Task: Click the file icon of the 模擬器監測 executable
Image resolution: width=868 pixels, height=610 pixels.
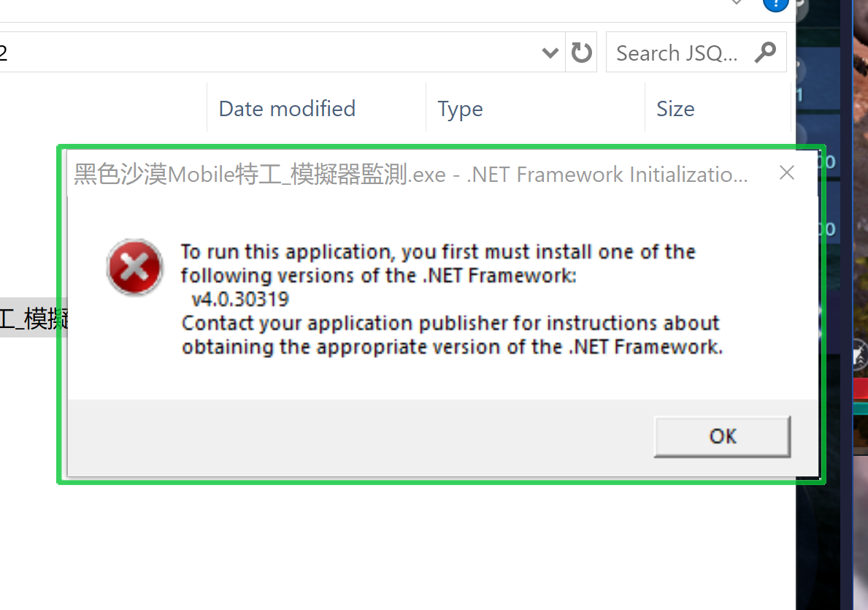Action: [6, 319]
